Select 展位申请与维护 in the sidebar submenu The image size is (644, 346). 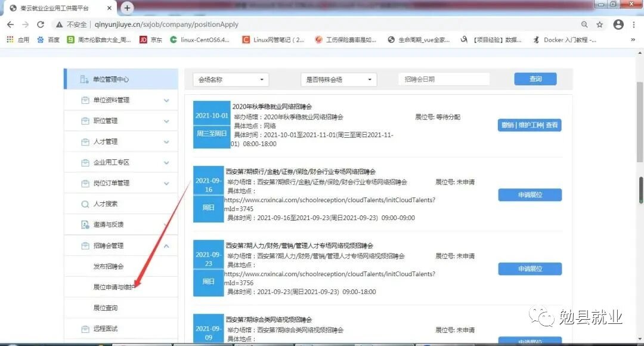[114, 287]
